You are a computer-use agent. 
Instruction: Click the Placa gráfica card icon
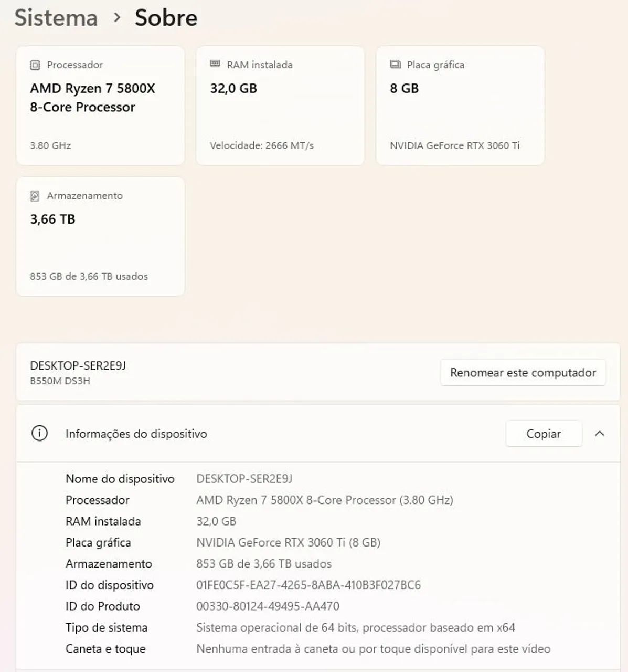395,65
